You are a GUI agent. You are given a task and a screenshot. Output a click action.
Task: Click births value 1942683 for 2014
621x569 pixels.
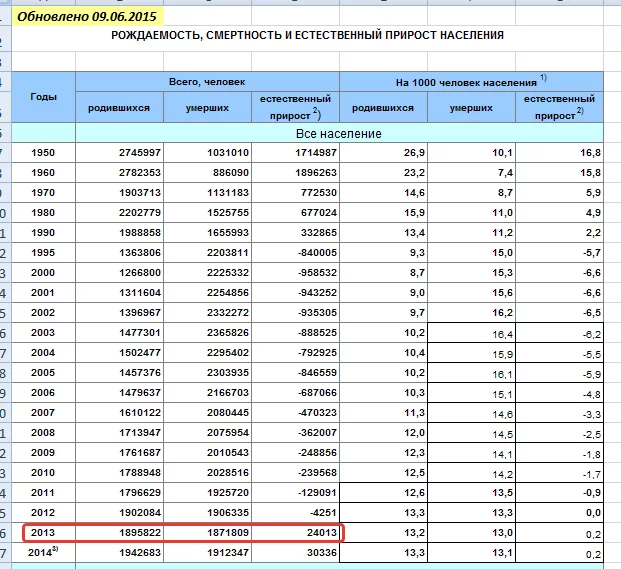[x=139, y=553]
